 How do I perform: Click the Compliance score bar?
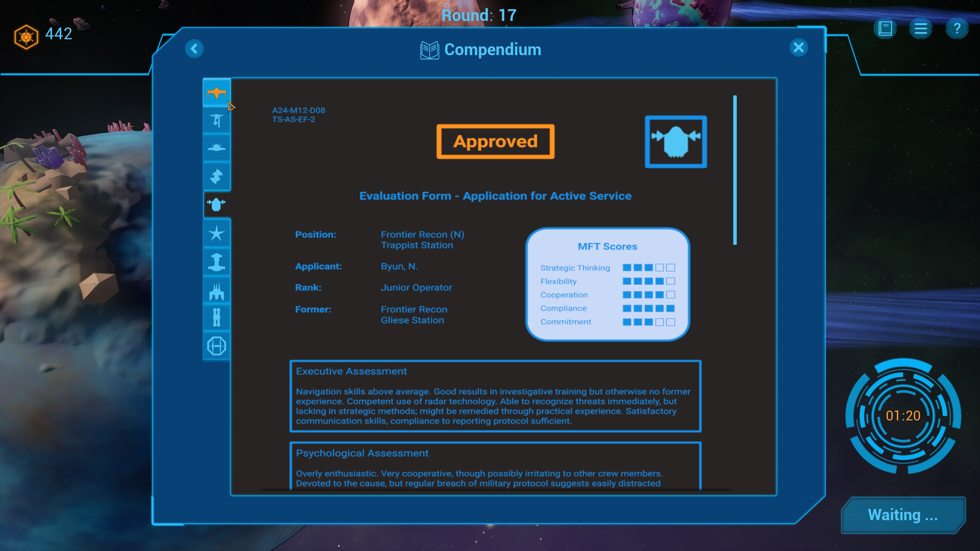(x=649, y=308)
